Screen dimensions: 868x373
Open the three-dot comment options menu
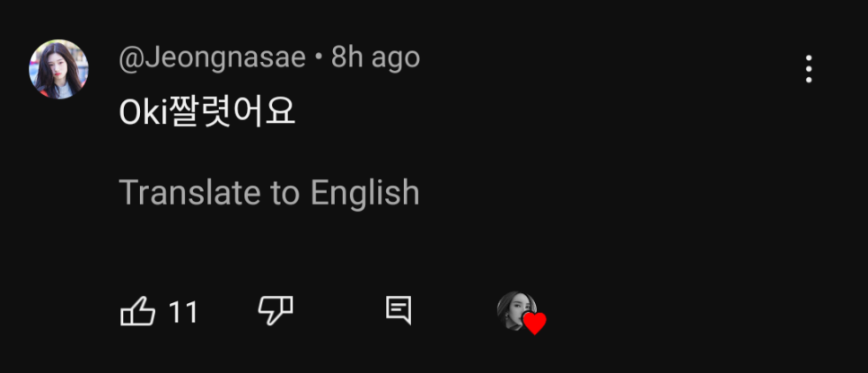(809, 69)
